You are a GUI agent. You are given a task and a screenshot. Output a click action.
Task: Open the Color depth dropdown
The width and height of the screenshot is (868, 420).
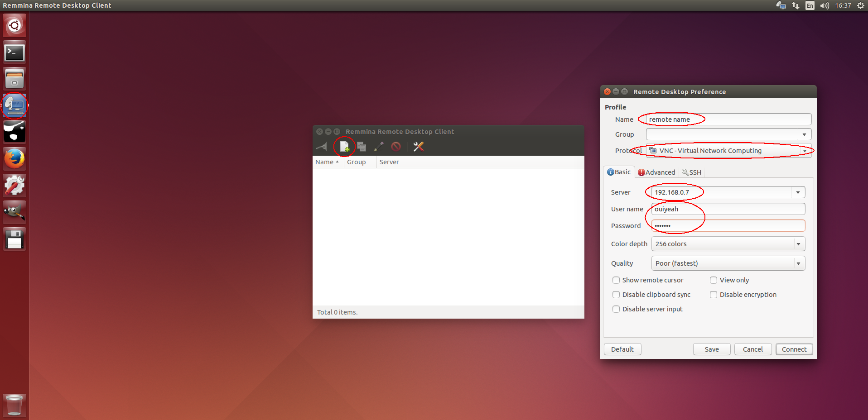(728, 244)
